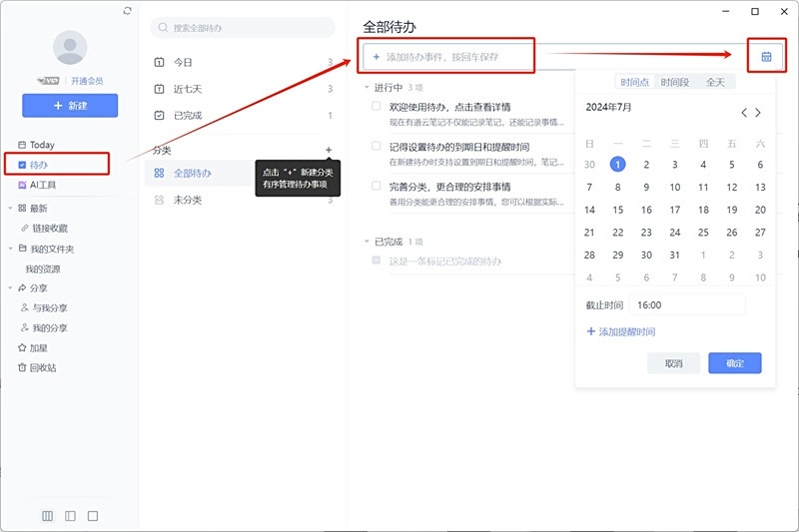Click the sync refresh icon
This screenshot has height=532, width=799.
[128, 11]
